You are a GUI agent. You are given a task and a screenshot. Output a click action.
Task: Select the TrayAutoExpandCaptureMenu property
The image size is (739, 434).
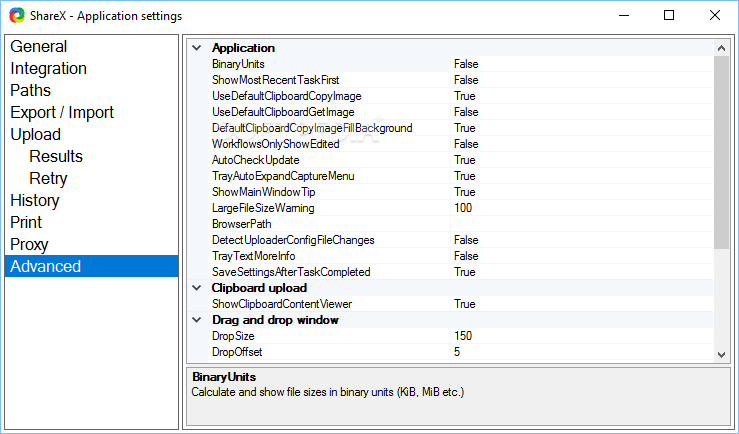coord(283,176)
